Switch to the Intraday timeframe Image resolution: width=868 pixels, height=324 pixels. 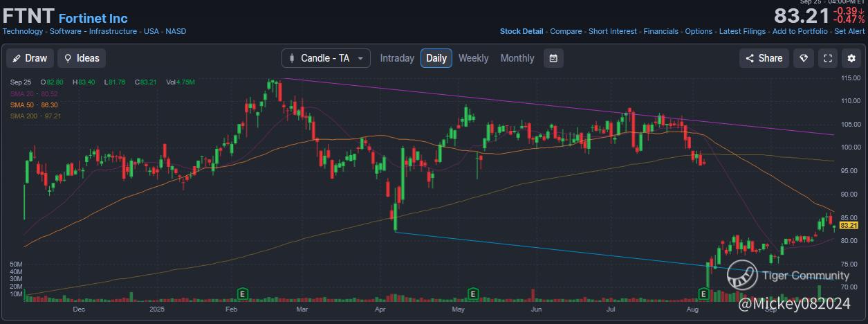coord(397,58)
